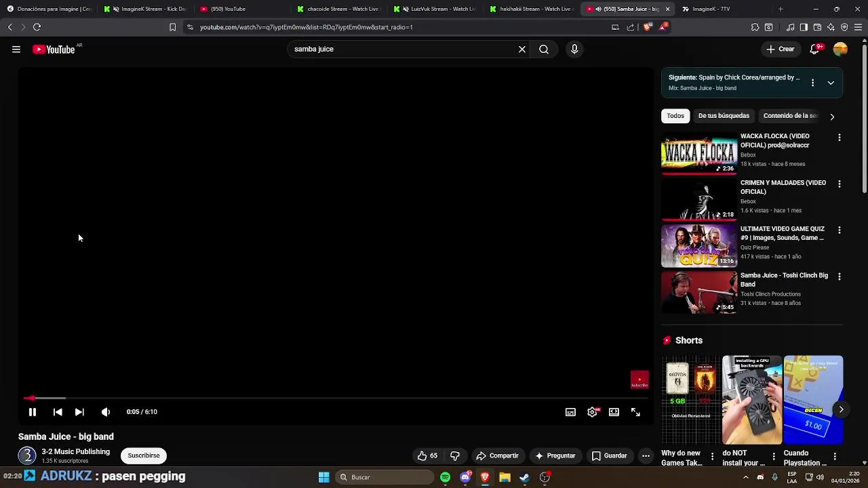Screen dimensions: 868x488
Task: Open the Brave Wallet icon
Action: (x=817, y=27)
